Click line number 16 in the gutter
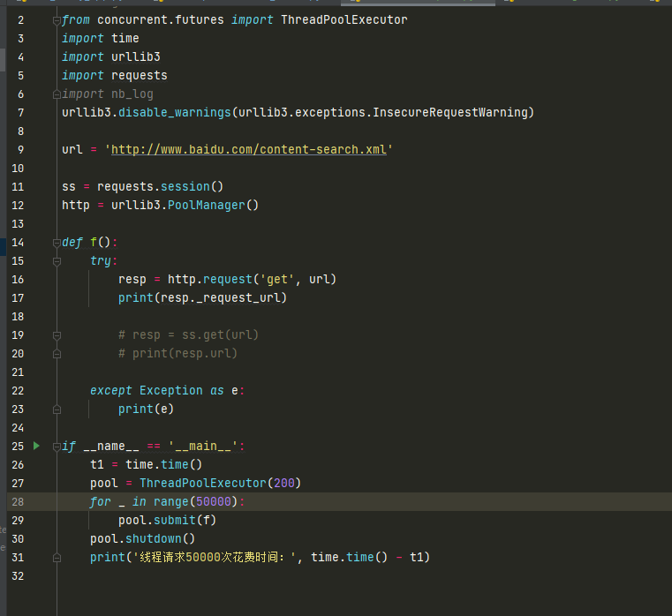Screen dimensions: 672x616 [x=18, y=279]
